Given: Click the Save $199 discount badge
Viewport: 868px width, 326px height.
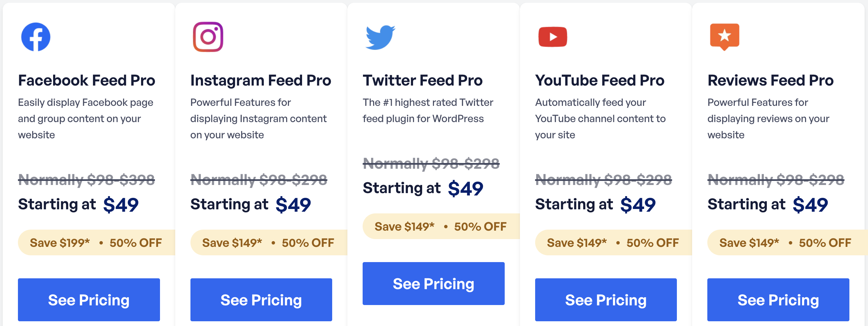Looking at the screenshot, I should click(96, 242).
